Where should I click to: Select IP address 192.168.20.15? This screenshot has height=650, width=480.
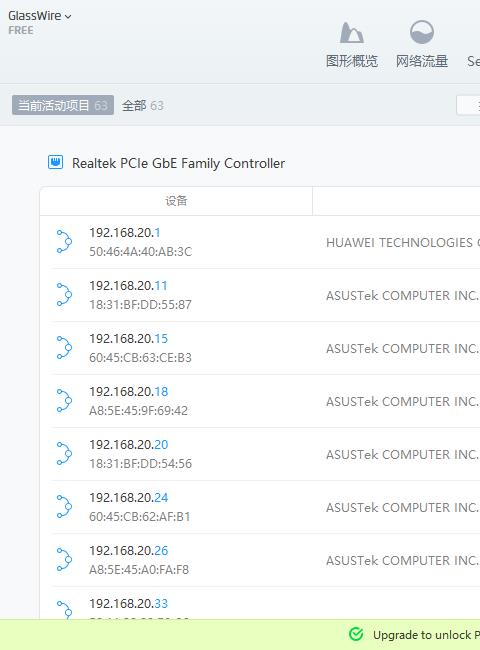[x=128, y=339]
